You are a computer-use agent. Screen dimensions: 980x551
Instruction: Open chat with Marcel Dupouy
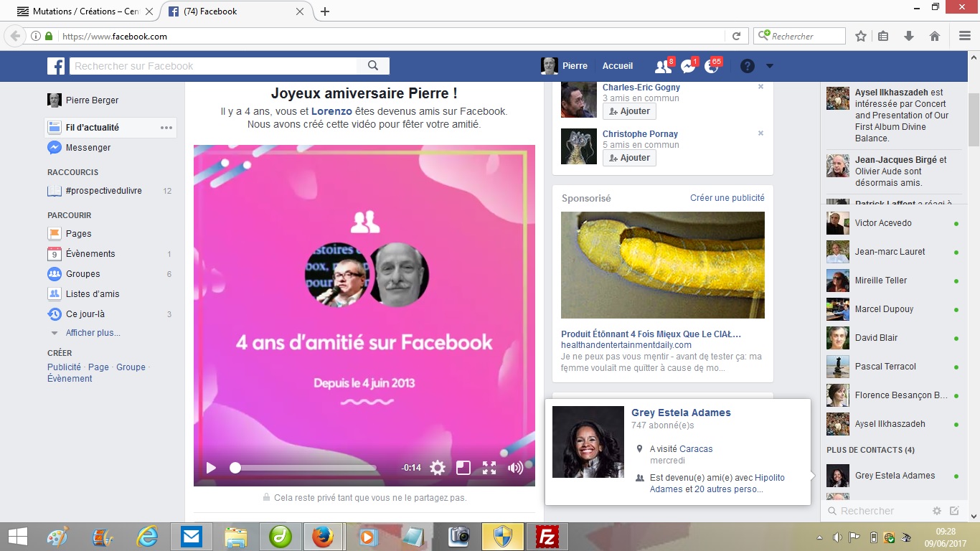pyautogui.click(x=893, y=309)
